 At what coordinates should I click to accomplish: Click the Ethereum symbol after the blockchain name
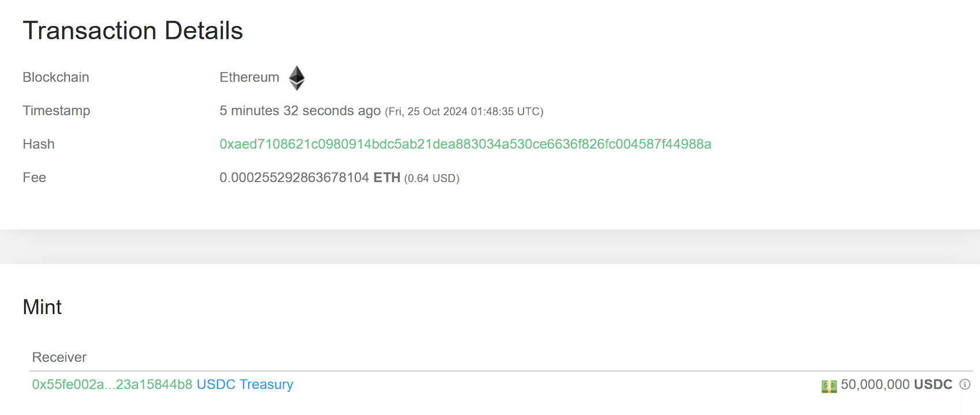pos(296,78)
